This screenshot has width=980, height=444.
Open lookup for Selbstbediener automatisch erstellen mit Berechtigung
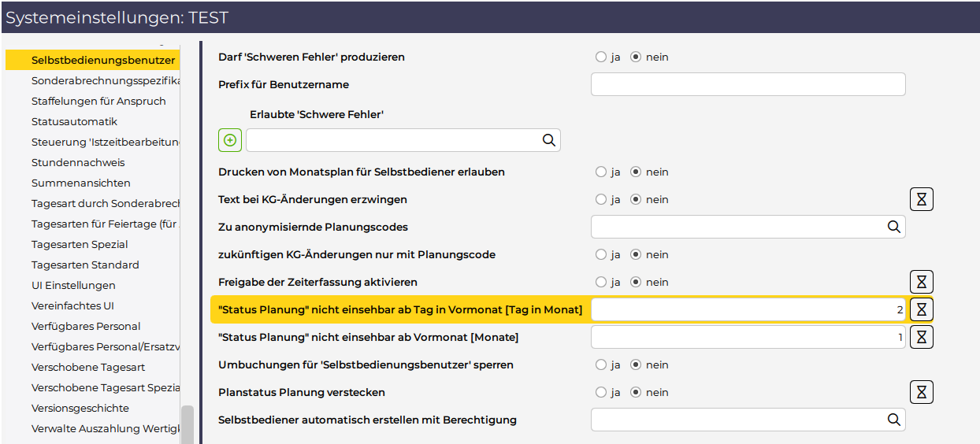[x=893, y=420]
